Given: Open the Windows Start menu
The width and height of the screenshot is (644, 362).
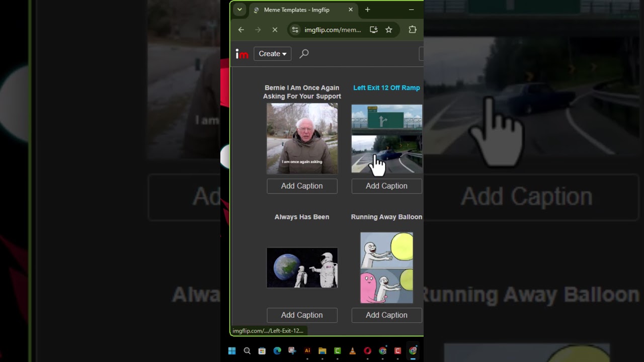Looking at the screenshot, I should 232,351.
